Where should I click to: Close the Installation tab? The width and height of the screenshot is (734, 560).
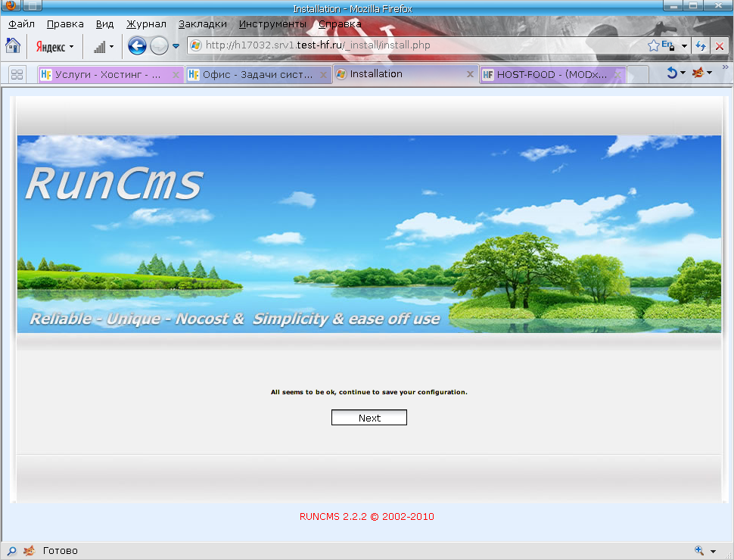(470, 75)
